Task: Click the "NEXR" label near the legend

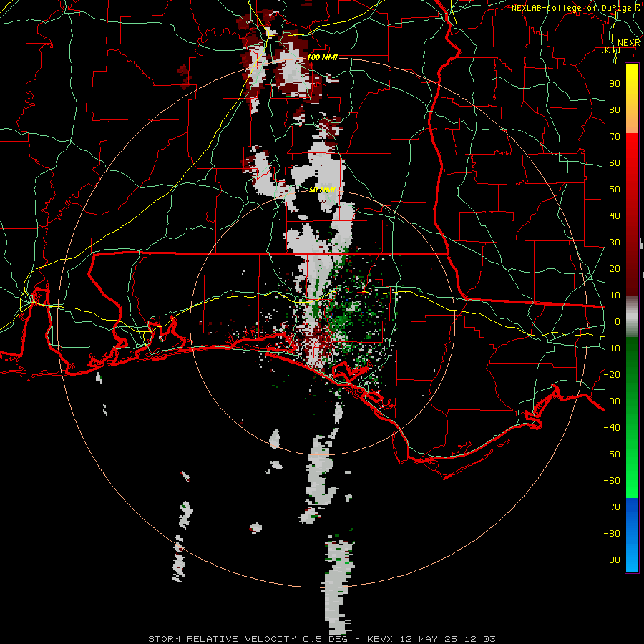Action: (x=629, y=43)
